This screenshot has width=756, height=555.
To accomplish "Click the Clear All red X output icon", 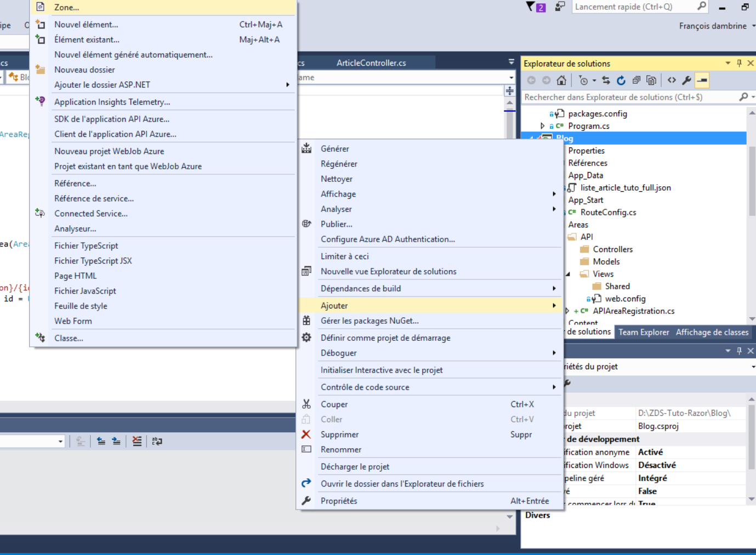I will pyautogui.click(x=137, y=441).
